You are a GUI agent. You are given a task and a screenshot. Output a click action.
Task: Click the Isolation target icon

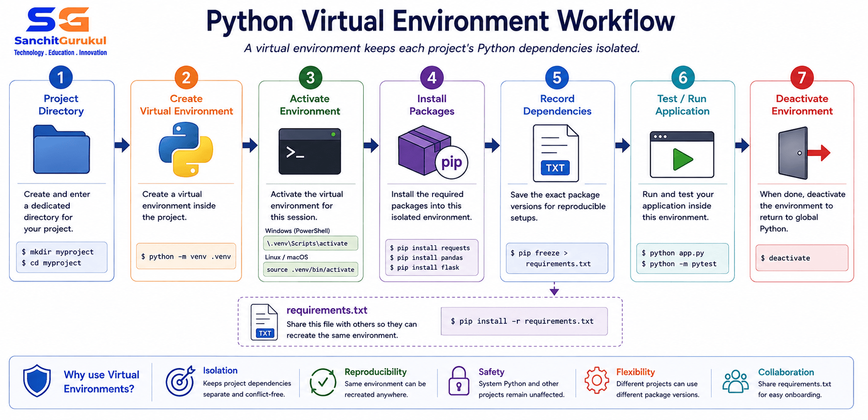point(180,381)
